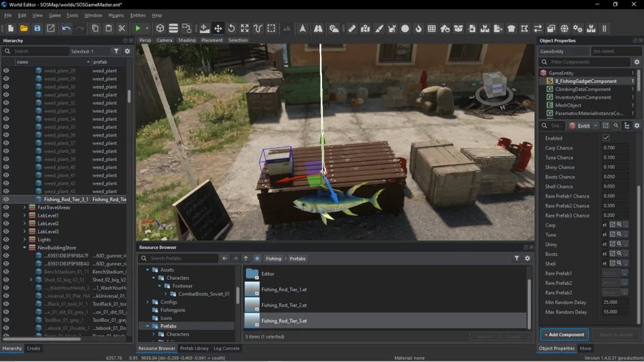Open the Persp viewport option
This screenshot has height=362, width=644.
tap(145, 40)
